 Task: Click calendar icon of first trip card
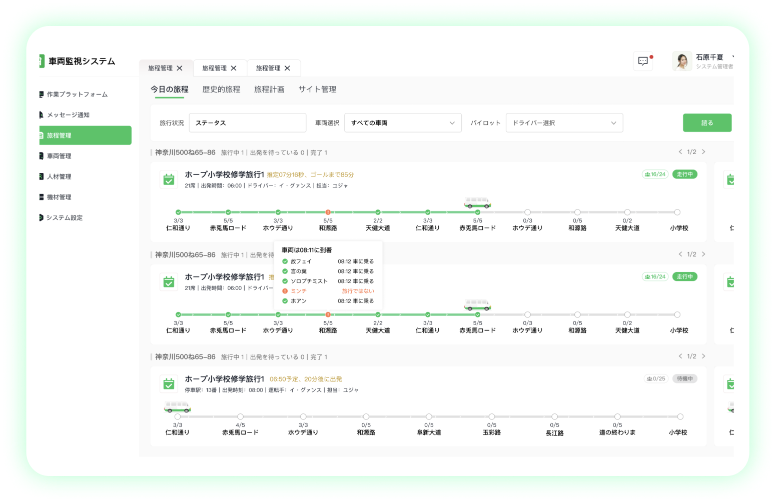[x=169, y=179]
